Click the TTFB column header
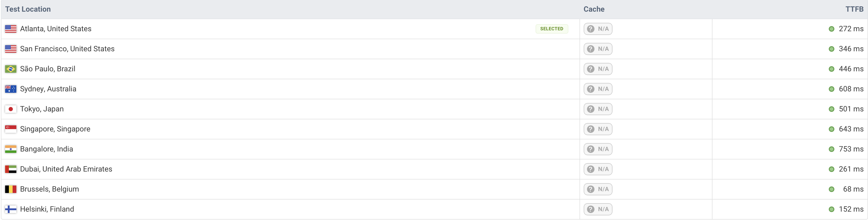 click(854, 9)
